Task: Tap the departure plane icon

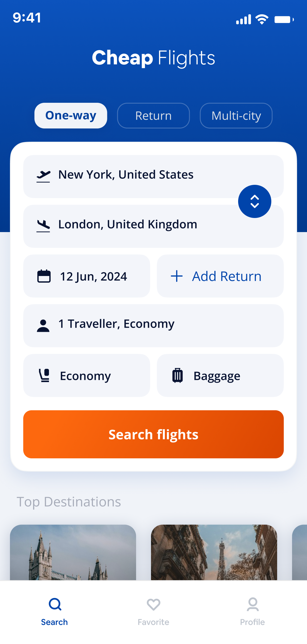Action: tap(43, 176)
